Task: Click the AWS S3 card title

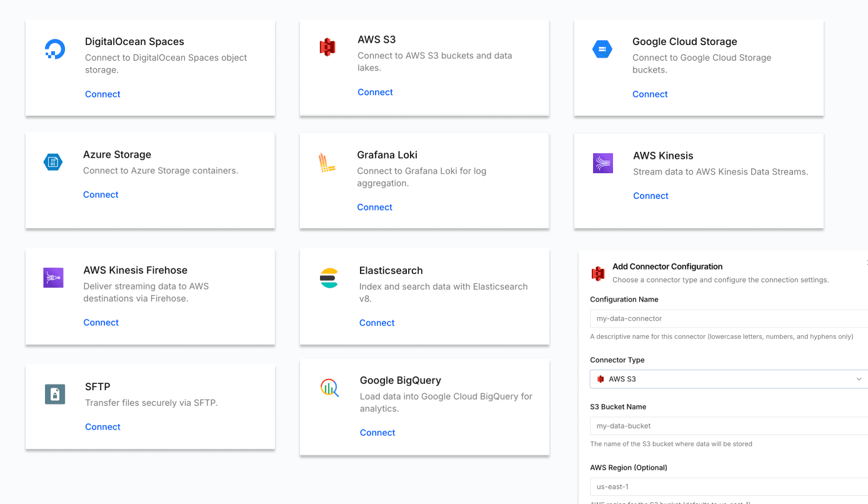Action: pos(376,39)
